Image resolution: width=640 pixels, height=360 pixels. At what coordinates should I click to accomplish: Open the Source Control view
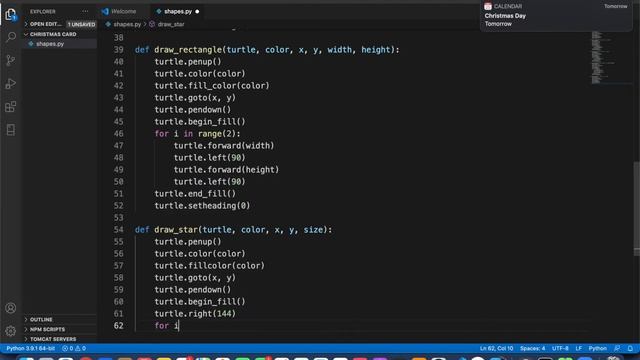(x=11, y=60)
